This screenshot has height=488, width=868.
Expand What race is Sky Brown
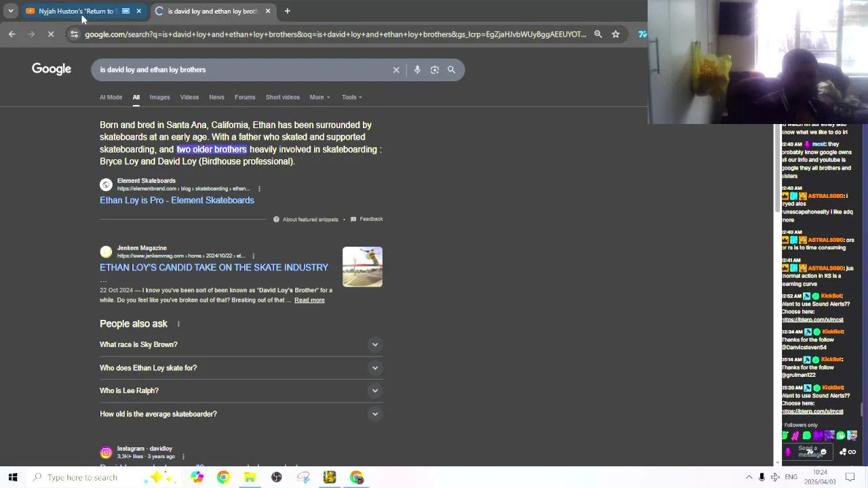tap(241, 344)
